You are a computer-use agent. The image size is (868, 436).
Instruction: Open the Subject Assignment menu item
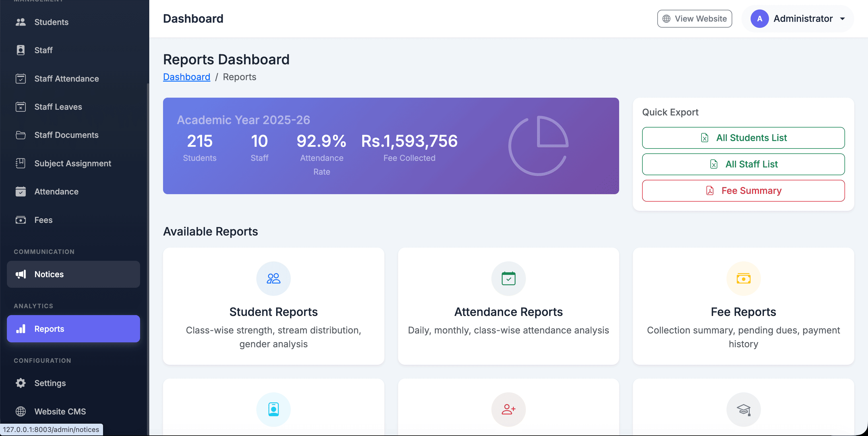[72, 163]
